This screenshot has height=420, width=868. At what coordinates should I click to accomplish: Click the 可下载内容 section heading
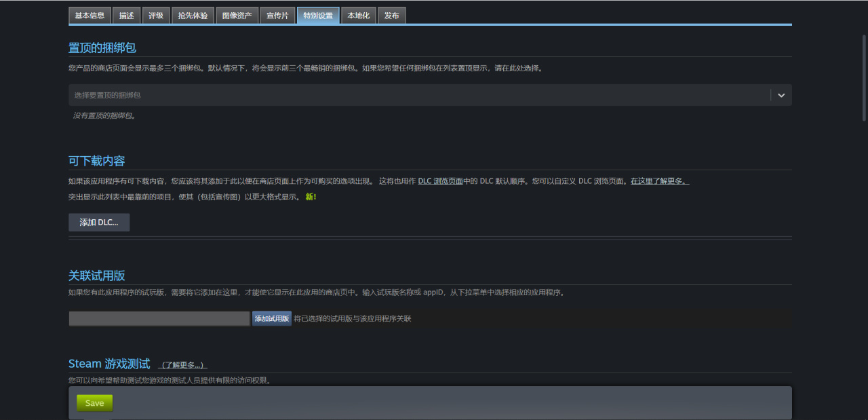tap(97, 161)
